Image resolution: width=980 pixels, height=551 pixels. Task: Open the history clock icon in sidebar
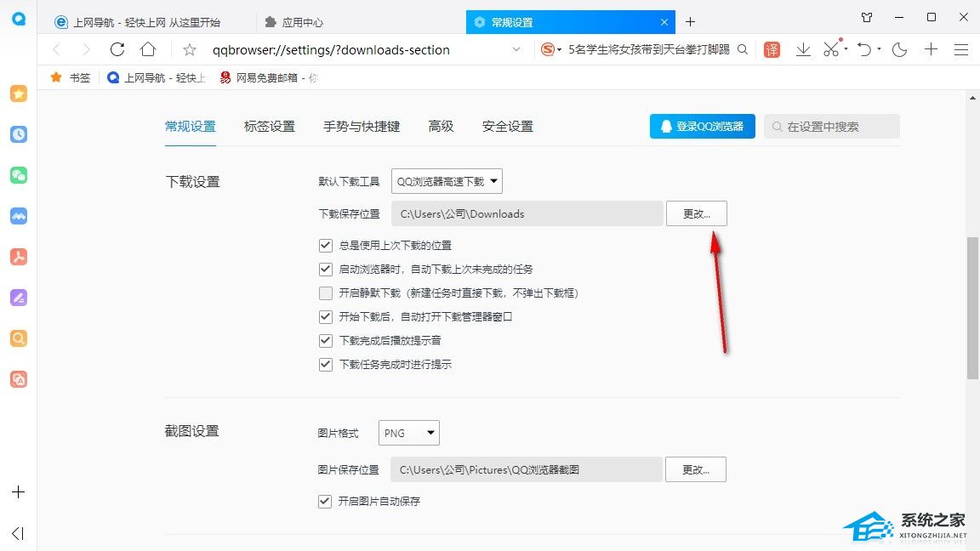[19, 134]
